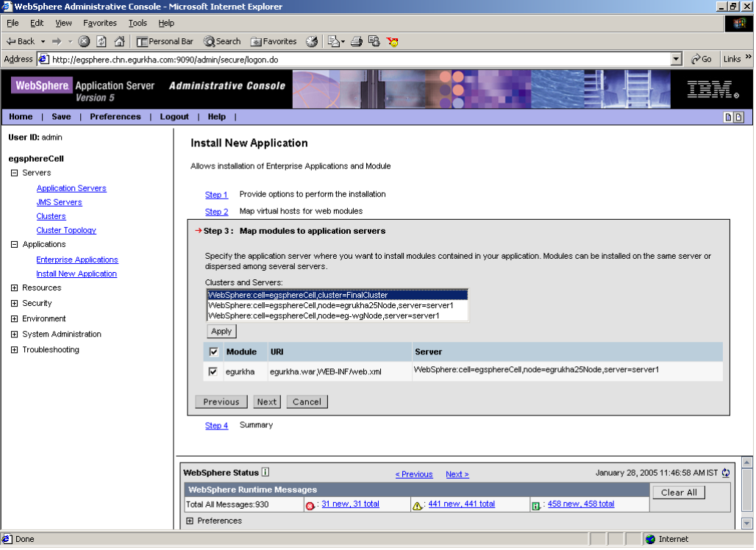Expand the System Administration tree node
The height and width of the screenshot is (550, 756).
(15, 334)
